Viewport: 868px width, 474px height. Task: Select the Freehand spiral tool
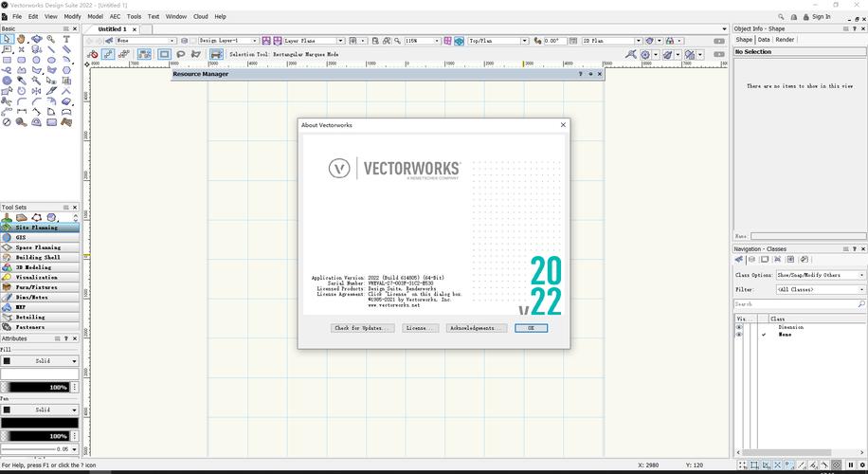click(7, 70)
